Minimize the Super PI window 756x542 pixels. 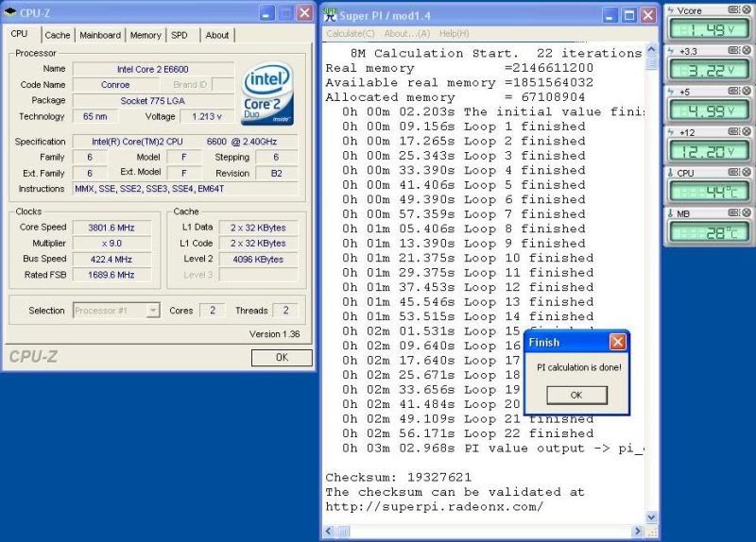pos(610,15)
